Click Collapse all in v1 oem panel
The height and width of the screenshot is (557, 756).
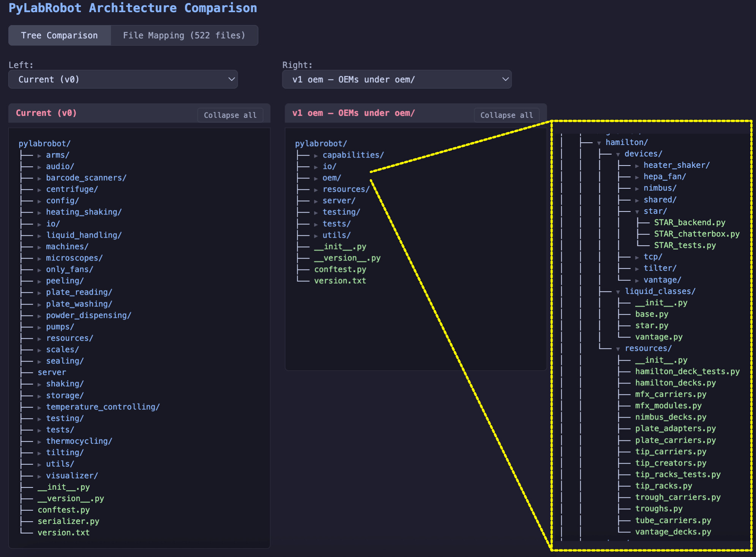point(506,115)
